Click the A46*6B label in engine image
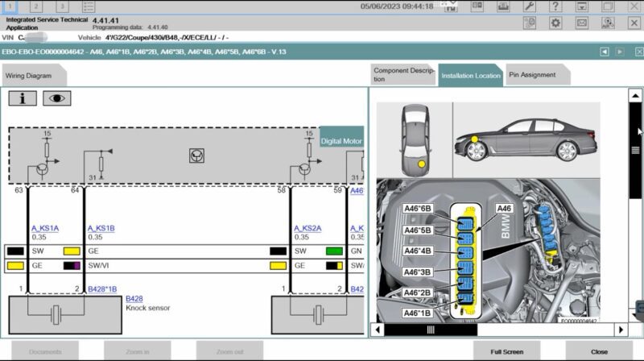The height and width of the screenshot is (361, 644). (x=418, y=209)
